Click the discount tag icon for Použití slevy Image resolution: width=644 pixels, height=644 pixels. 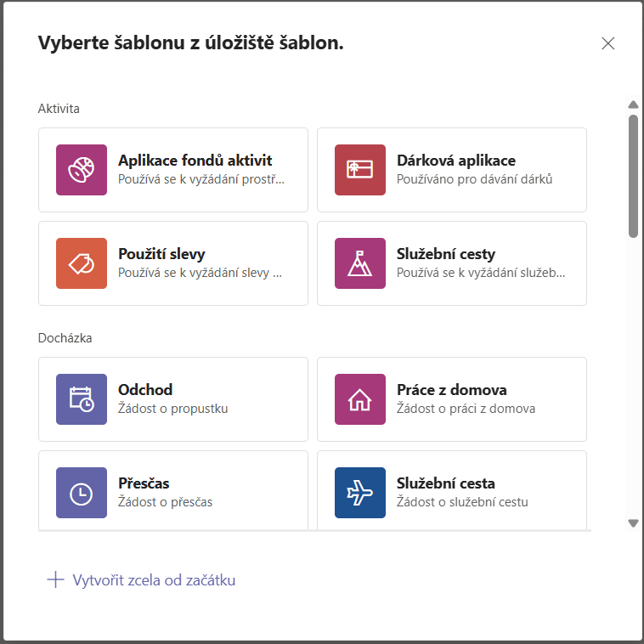tap(82, 263)
